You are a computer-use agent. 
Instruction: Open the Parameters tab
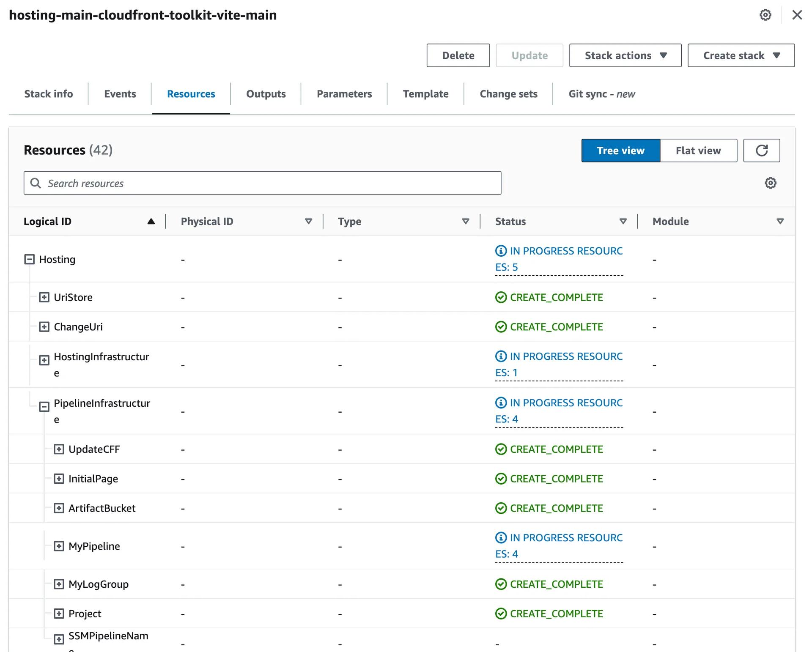344,94
